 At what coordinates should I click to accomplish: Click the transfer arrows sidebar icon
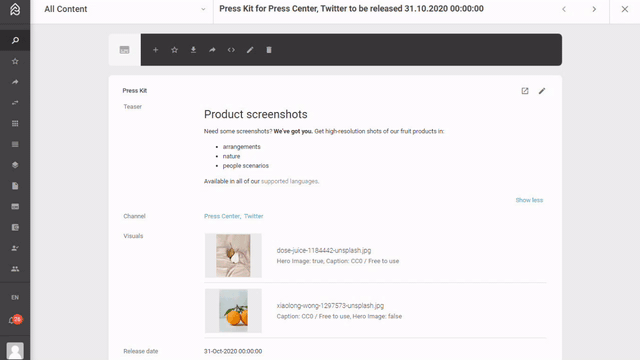(x=15, y=103)
